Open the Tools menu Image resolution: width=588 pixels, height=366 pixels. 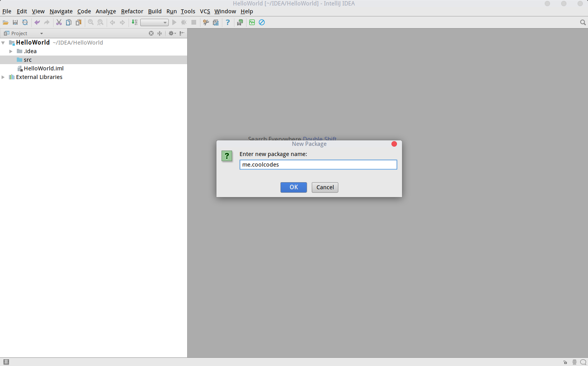188,11
